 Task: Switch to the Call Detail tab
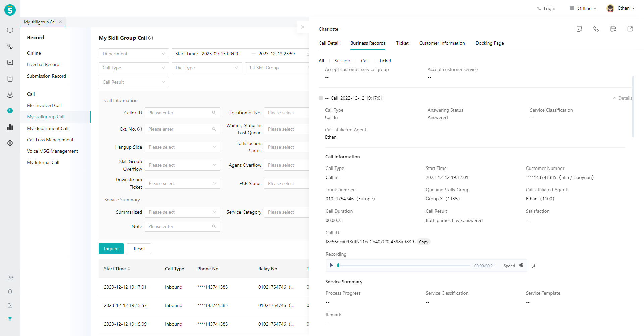click(x=329, y=43)
